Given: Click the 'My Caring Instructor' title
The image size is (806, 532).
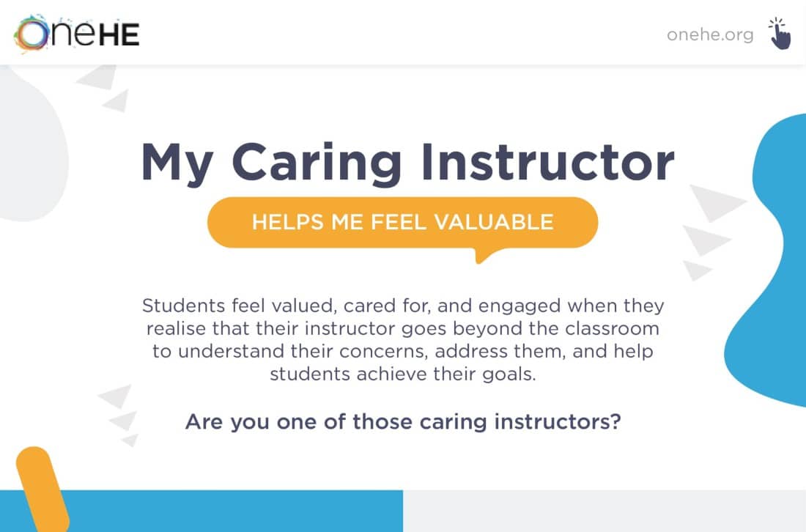Looking at the screenshot, I should [407, 163].
